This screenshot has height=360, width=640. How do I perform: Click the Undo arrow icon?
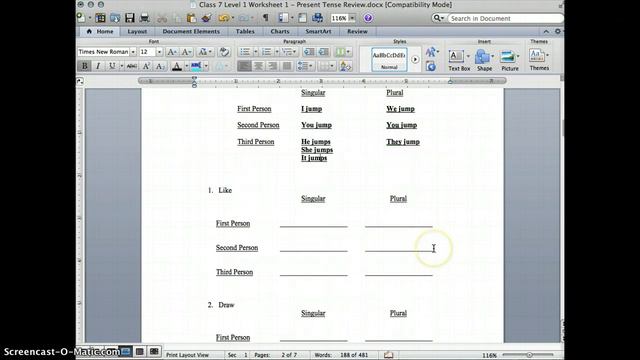pyautogui.click(x=224, y=18)
